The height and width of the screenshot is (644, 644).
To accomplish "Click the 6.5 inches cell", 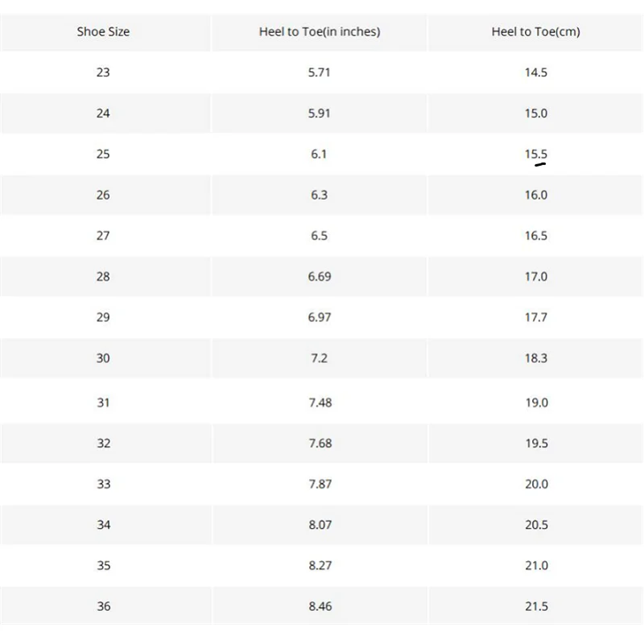I will [320, 236].
